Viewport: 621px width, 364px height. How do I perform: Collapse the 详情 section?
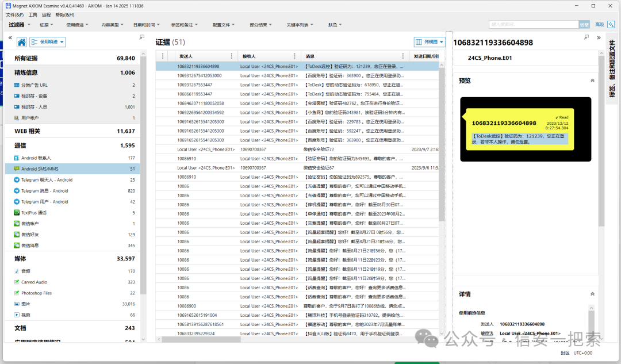pos(592,294)
